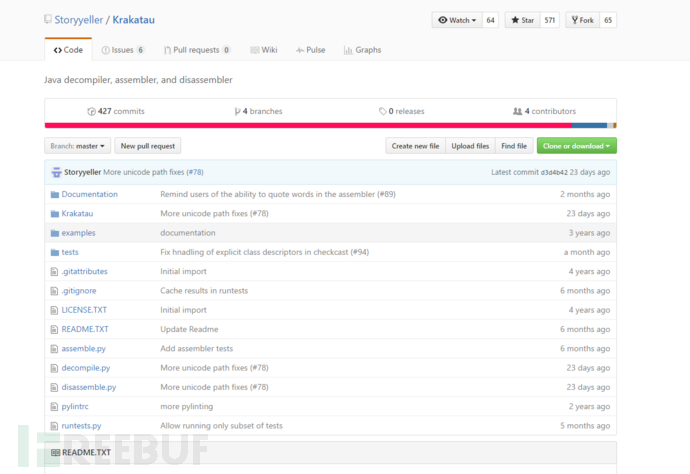
Task: Open the disassemble.py file
Action: point(89,387)
